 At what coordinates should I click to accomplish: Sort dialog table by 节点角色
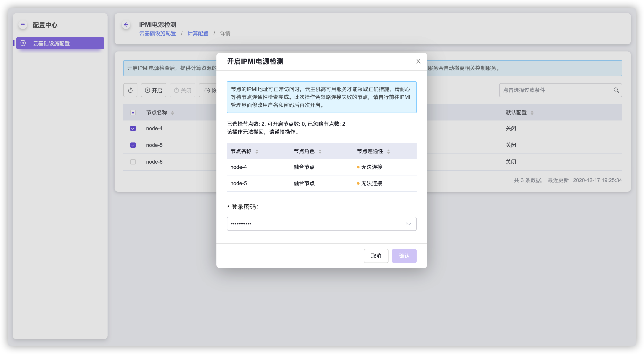(x=320, y=151)
